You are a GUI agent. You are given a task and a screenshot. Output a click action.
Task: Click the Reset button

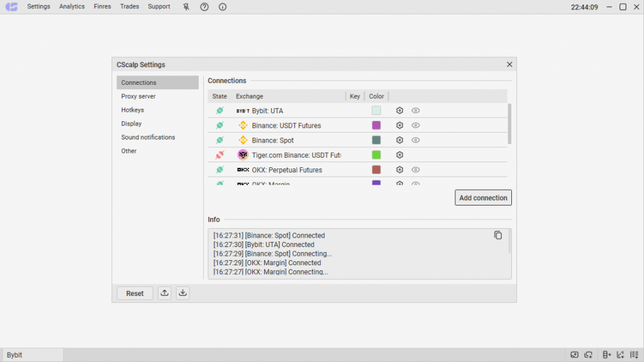click(x=135, y=293)
